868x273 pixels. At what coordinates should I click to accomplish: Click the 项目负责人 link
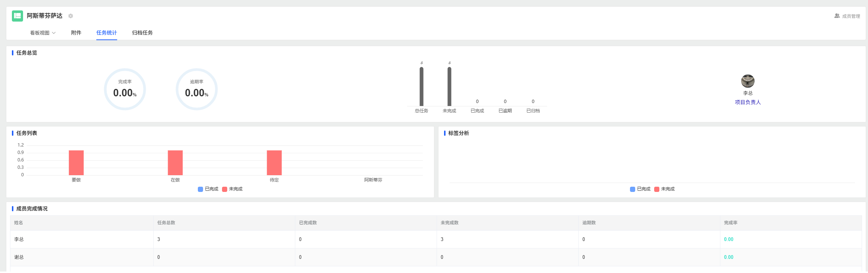748,102
